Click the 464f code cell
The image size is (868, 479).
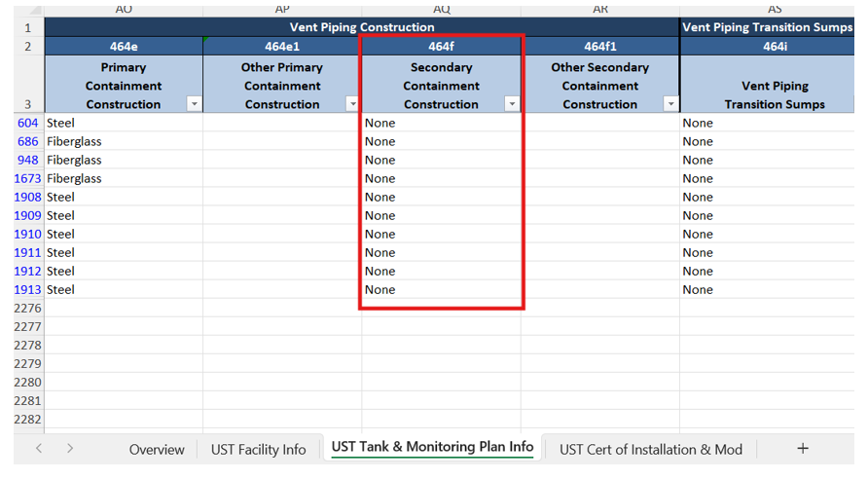[441, 47]
